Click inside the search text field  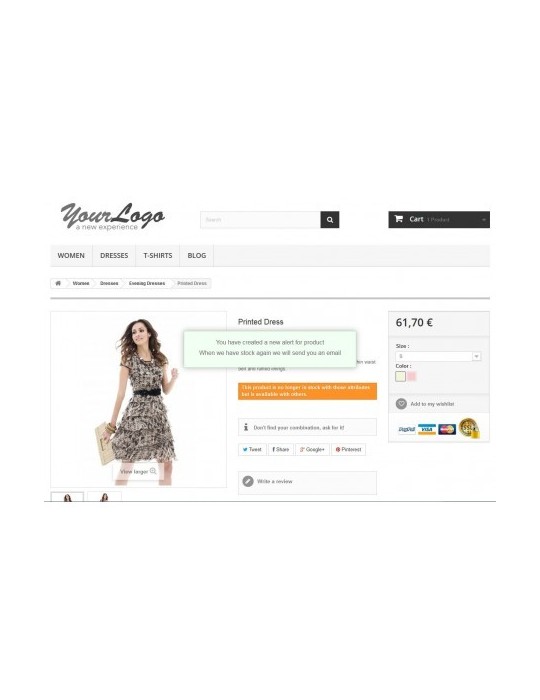(x=261, y=220)
